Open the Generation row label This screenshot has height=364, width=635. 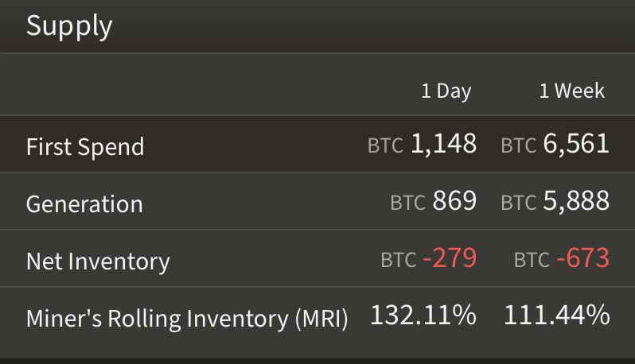[84, 203]
